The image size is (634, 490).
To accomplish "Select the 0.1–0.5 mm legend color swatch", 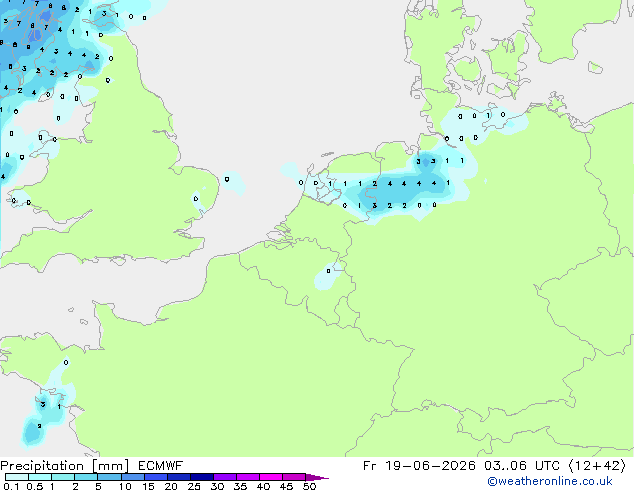I will pyautogui.click(x=17, y=477).
